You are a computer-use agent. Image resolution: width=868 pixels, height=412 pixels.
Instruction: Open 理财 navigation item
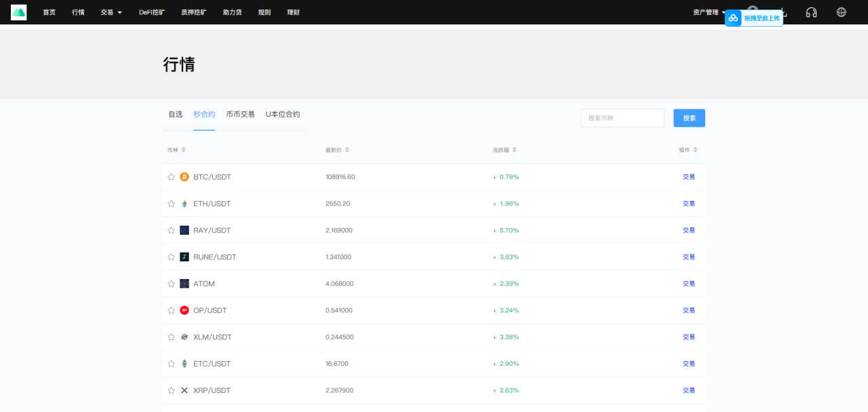(x=294, y=12)
